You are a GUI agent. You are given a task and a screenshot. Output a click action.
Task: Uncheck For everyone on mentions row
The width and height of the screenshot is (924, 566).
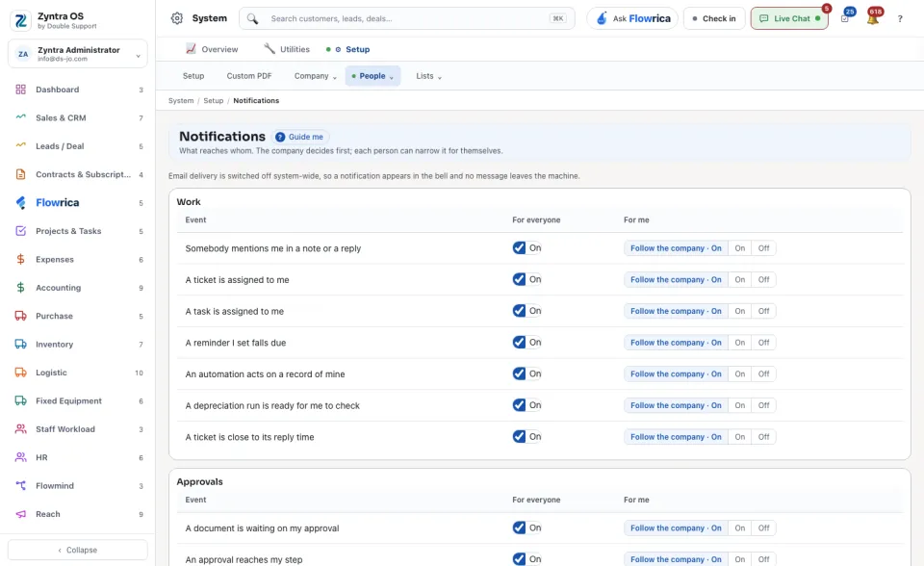[519, 248]
